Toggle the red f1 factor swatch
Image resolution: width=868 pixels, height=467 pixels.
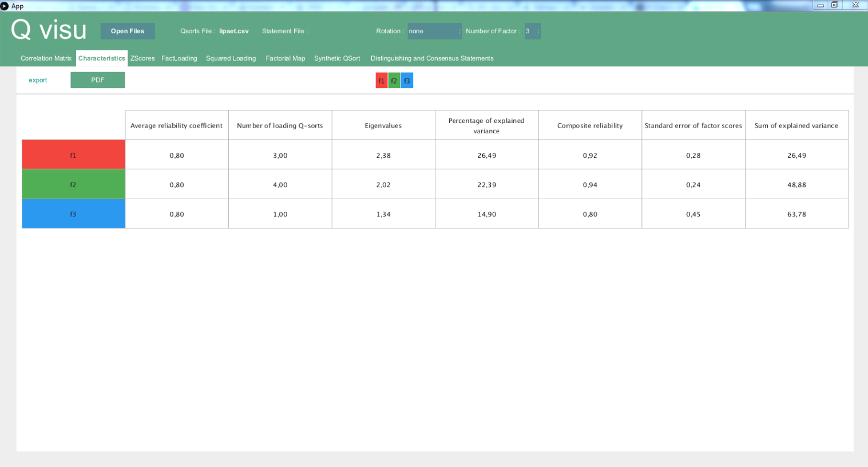[x=382, y=81]
